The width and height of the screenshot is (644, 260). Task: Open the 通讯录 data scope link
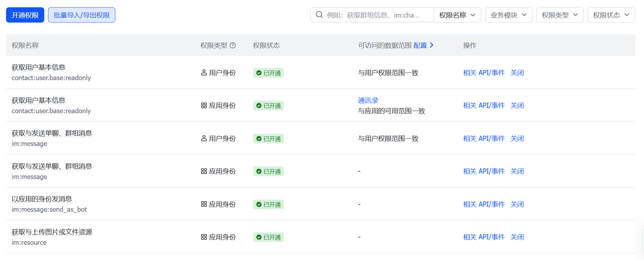click(368, 101)
